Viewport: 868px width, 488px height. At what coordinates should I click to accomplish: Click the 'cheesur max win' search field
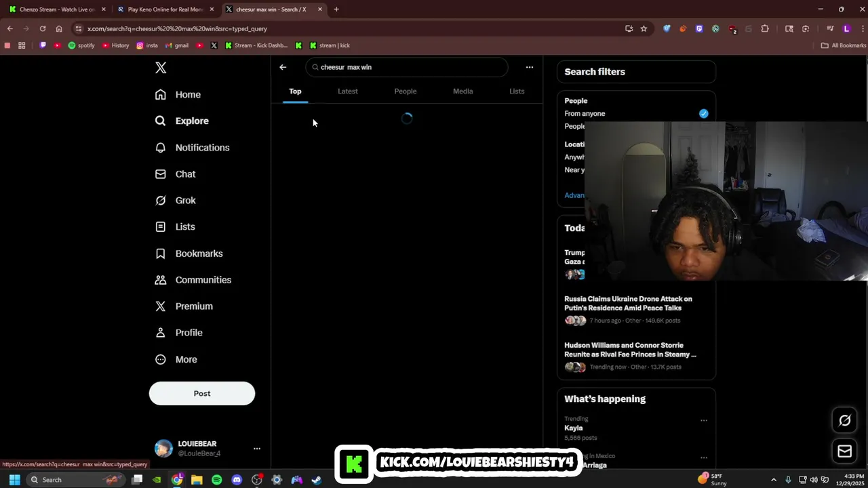(x=407, y=67)
